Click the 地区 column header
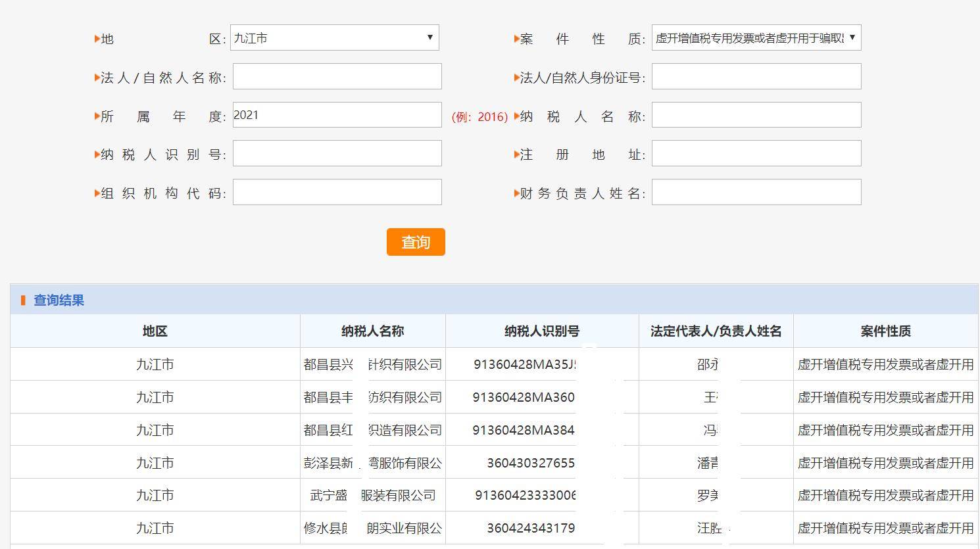This screenshot has width=980, height=549. pyautogui.click(x=155, y=331)
